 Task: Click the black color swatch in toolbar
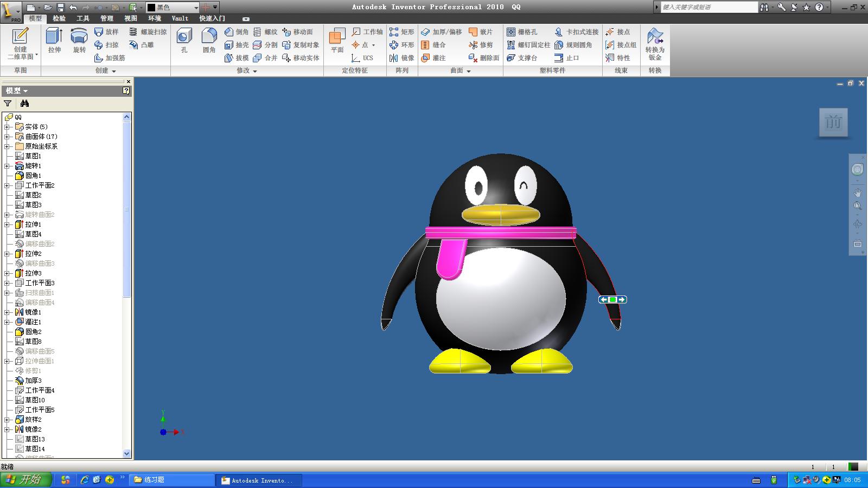point(151,8)
